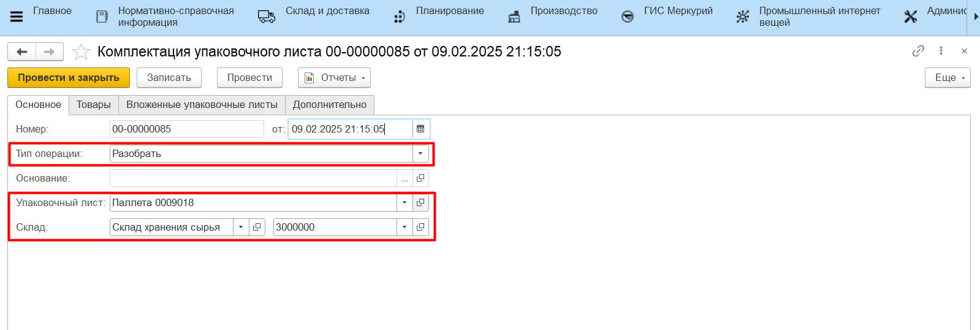Click the Производство factory icon
This screenshot has width=980, height=330.
point(514,17)
